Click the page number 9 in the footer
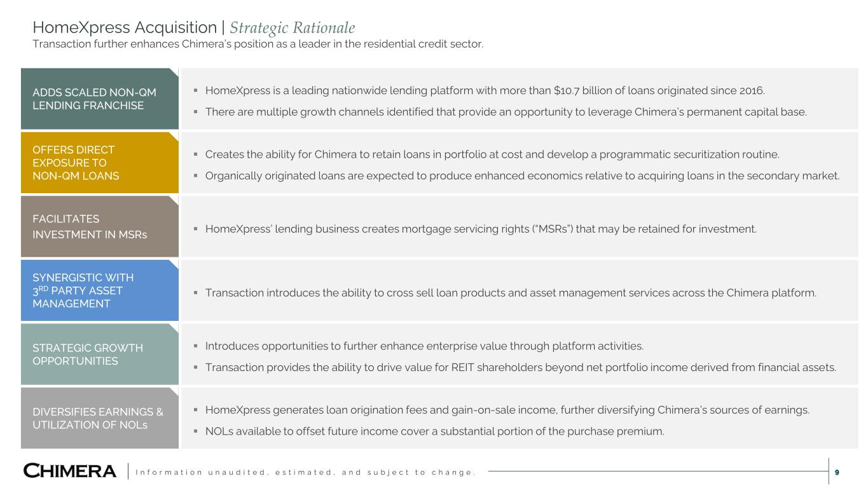868x488 pixels. (837, 472)
